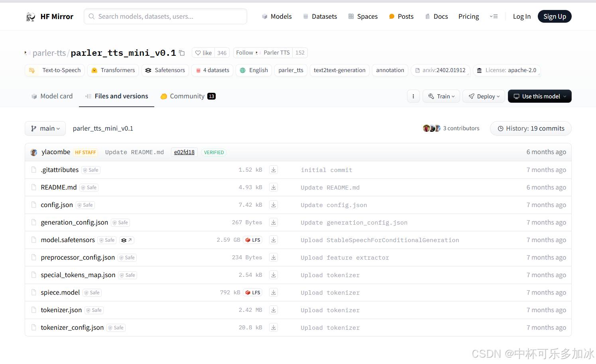The height and width of the screenshot is (364, 596).
Task: Open Posts in top navigation
Action: click(401, 16)
